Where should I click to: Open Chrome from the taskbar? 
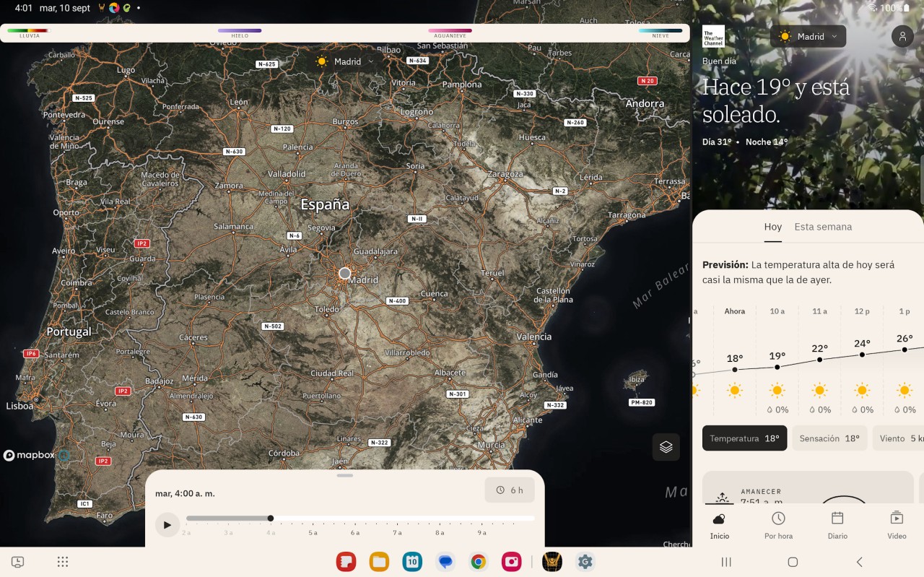pos(478,562)
